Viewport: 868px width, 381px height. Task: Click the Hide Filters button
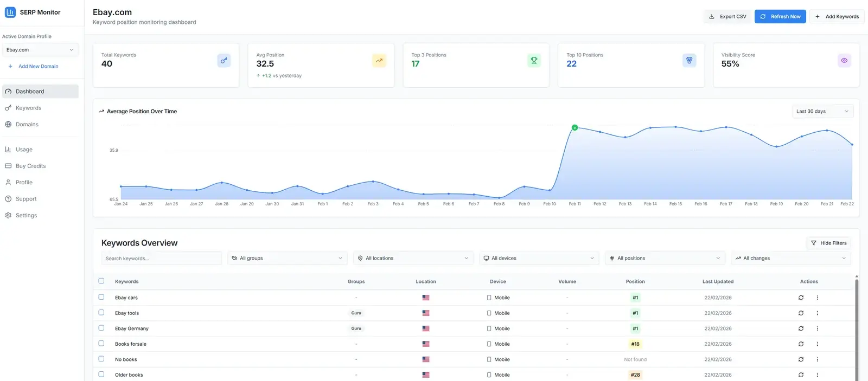tap(828, 243)
